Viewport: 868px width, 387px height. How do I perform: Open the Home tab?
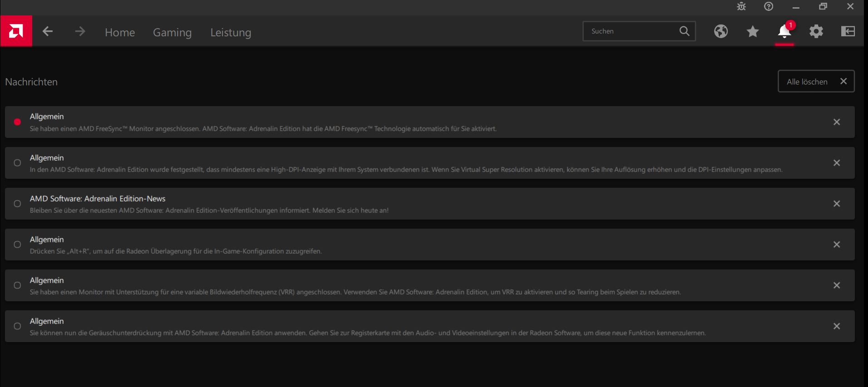click(x=120, y=32)
